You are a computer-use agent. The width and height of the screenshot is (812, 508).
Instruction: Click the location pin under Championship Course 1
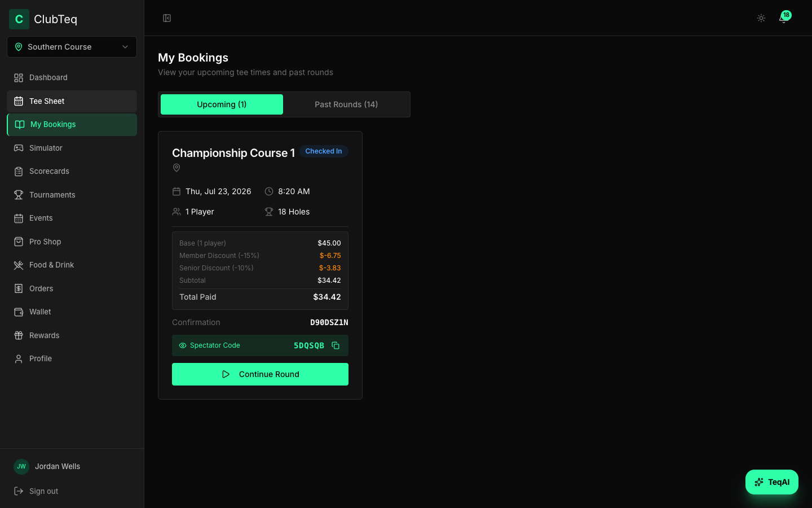[x=176, y=168]
